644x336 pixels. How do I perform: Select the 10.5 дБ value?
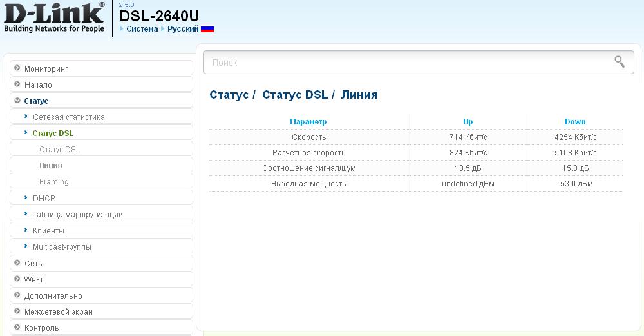(468, 168)
